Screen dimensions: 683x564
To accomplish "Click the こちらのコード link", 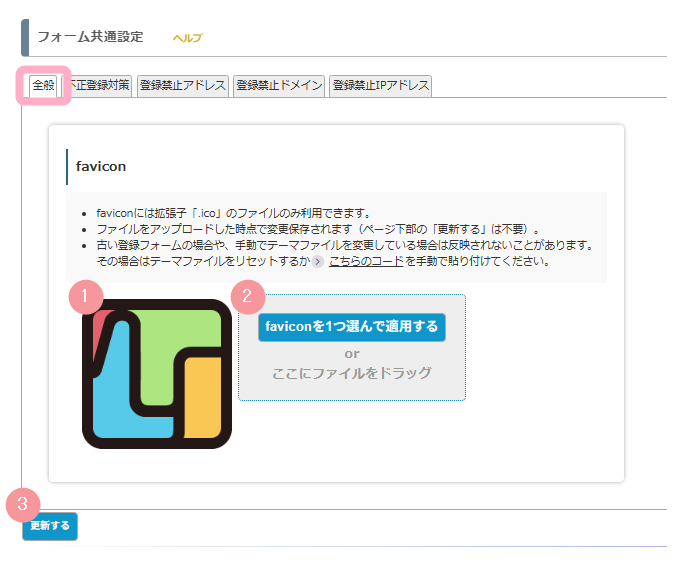I will coord(366,261).
